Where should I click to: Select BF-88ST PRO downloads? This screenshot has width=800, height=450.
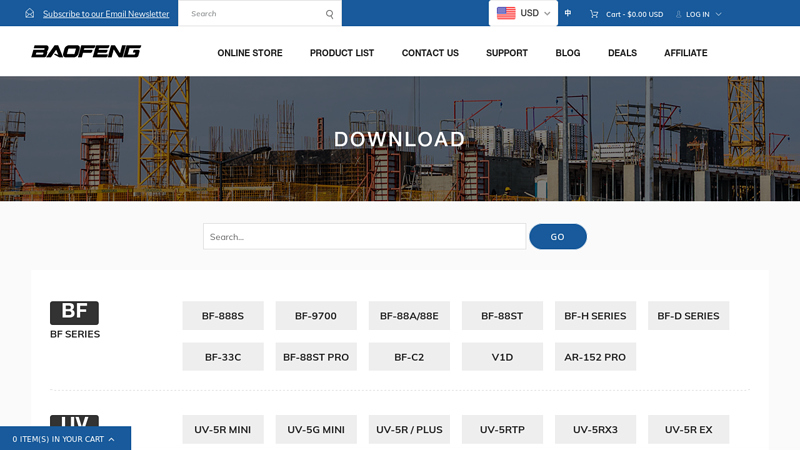(x=316, y=357)
